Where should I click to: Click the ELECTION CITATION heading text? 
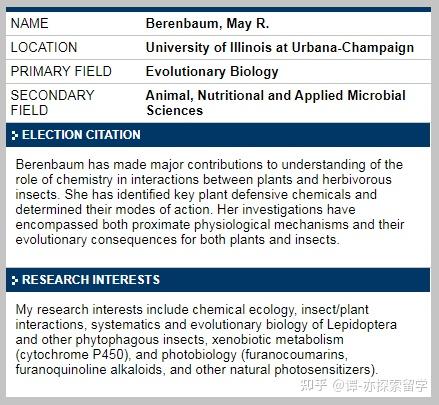(81, 135)
